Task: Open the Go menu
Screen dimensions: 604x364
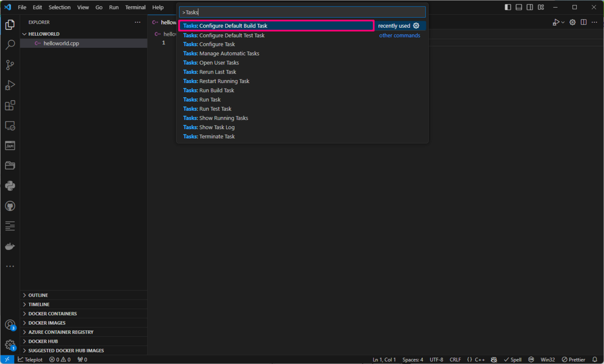Action: point(99,8)
